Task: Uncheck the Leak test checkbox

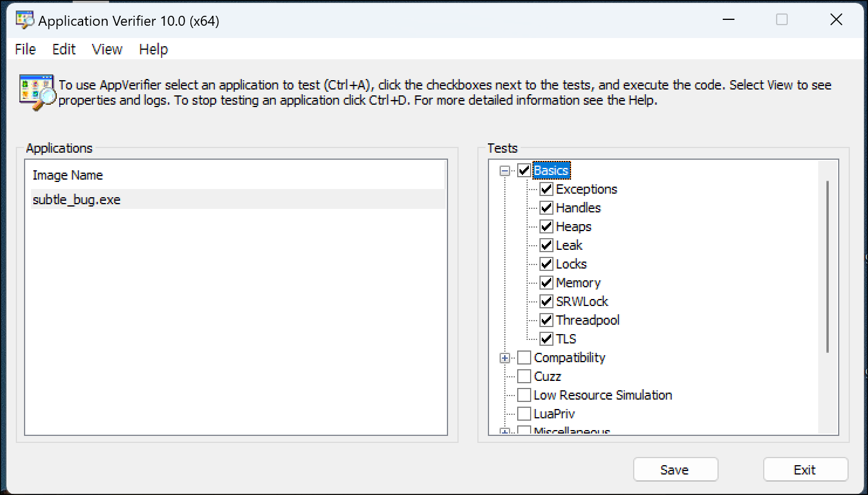Action: [x=546, y=245]
